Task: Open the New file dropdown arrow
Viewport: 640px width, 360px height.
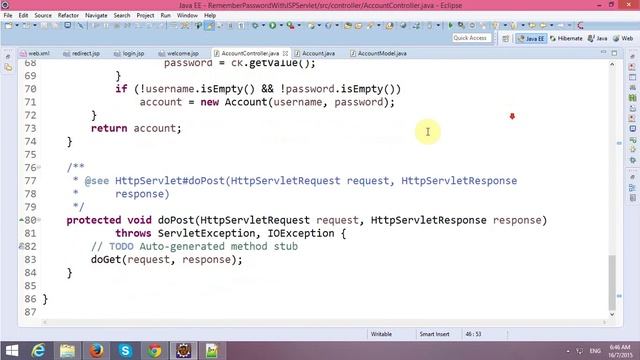Action: [x=17, y=26]
